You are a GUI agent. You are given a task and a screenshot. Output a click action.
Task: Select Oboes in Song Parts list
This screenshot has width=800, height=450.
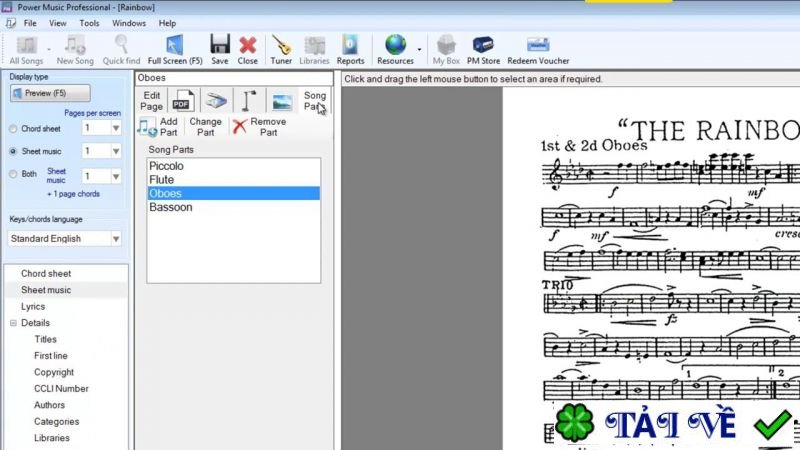pos(234,193)
